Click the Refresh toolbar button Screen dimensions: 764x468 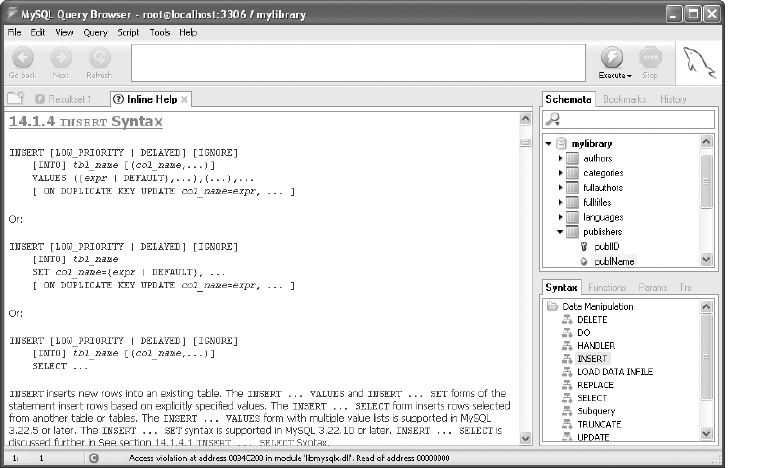[99, 63]
